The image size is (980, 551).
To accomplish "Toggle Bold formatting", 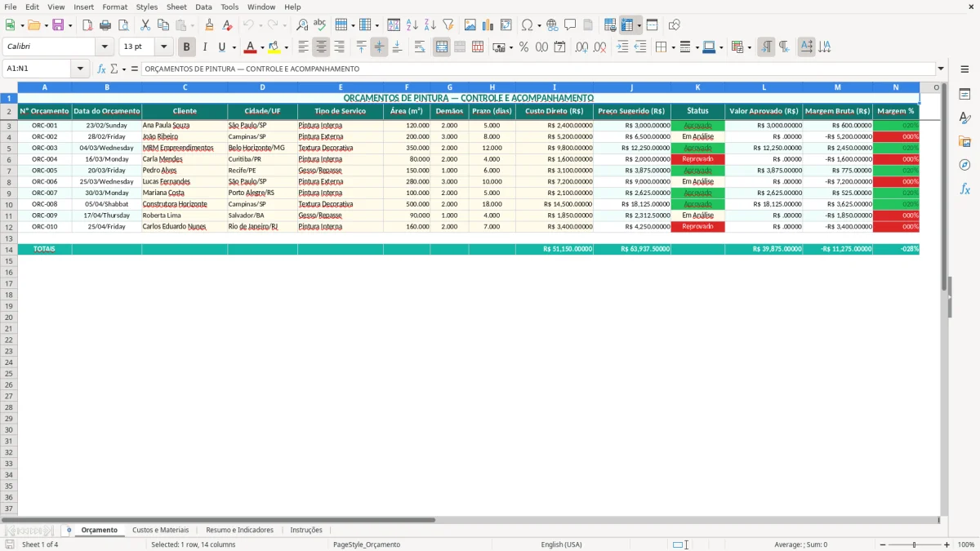I will [187, 47].
